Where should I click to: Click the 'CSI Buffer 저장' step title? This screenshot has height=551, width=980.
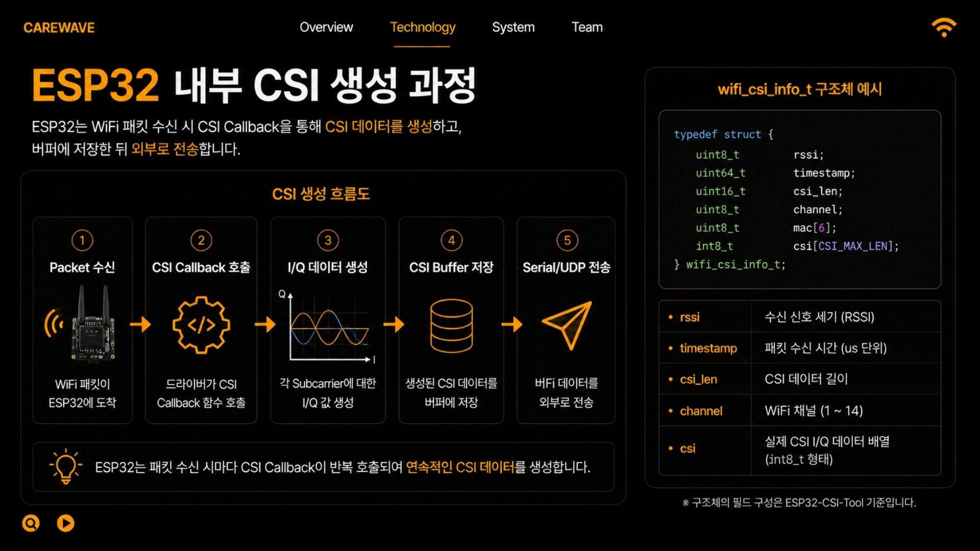click(451, 267)
